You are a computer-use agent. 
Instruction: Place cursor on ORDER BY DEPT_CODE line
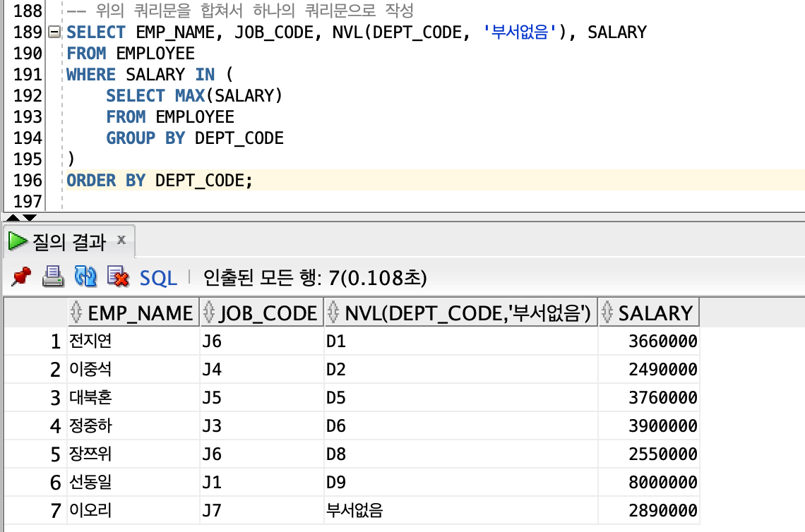click(x=436, y=180)
